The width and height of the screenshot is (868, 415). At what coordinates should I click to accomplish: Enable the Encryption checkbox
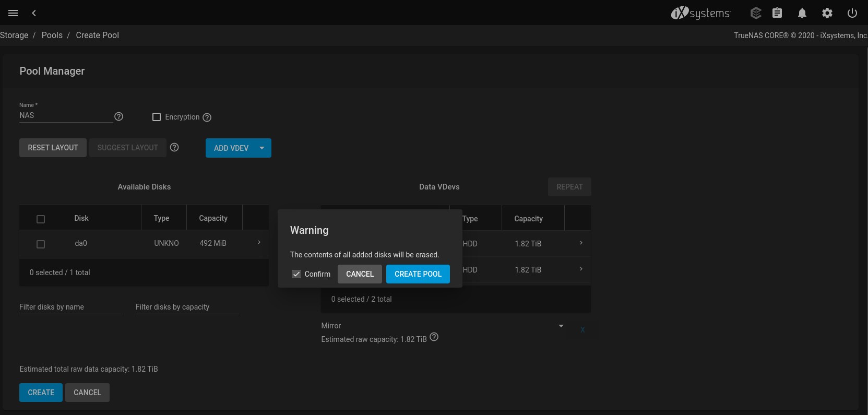[x=157, y=117]
